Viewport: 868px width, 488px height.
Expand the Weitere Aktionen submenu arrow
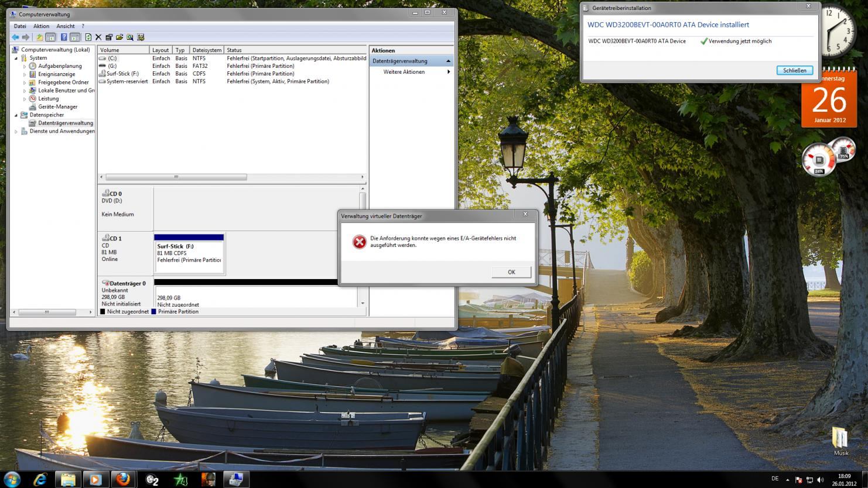pyautogui.click(x=449, y=72)
